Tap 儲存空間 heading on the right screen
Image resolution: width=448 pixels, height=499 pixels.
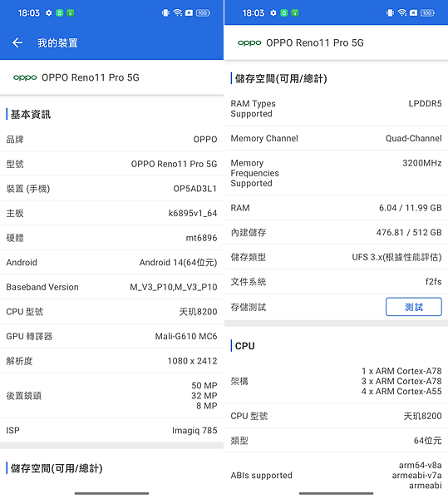tap(281, 79)
